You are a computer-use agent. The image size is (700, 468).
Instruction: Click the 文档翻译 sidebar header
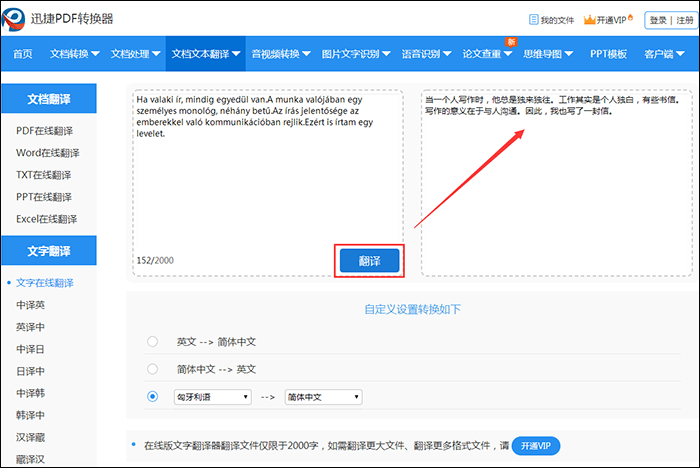[49, 99]
